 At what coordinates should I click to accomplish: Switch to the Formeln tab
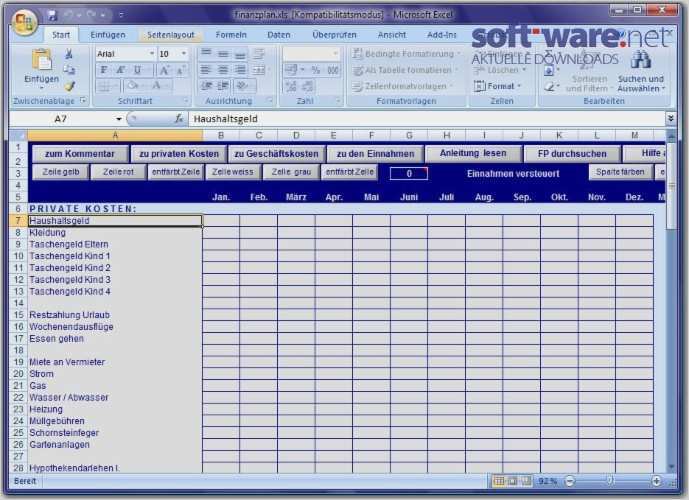(231, 34)
